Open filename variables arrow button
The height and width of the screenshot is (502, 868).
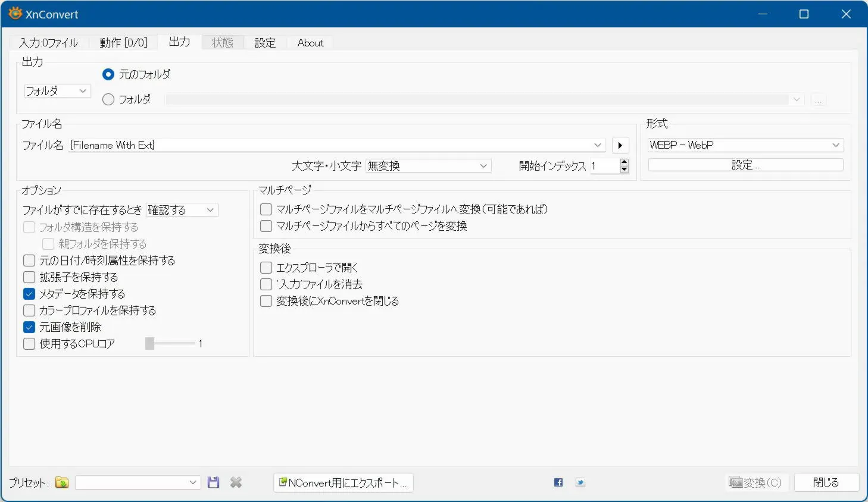click(620, 145)
